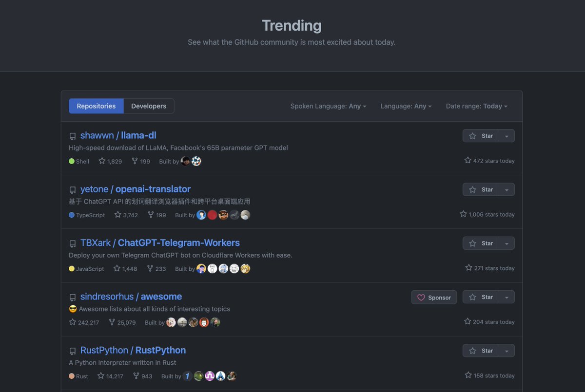The image size is (585, 392).
Task: Click first contributor avatar of openai-translator
Action: [201, 215]
